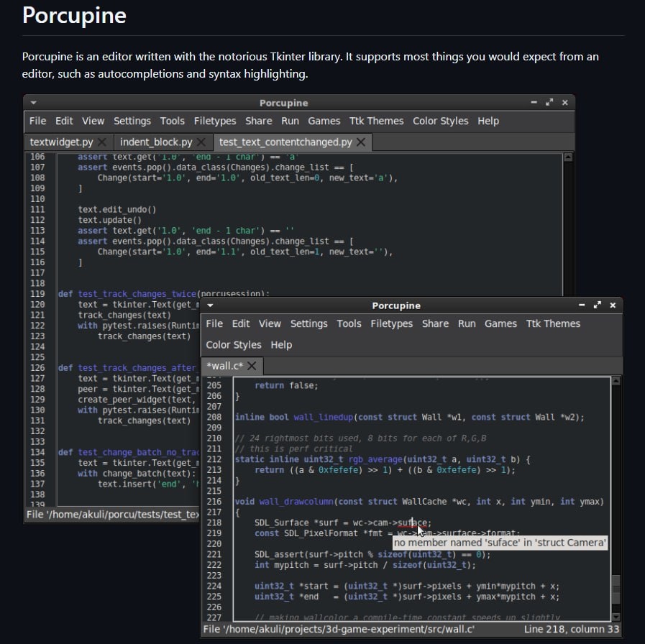Open window menu arrow of front Porcupine window

point(210,305)
